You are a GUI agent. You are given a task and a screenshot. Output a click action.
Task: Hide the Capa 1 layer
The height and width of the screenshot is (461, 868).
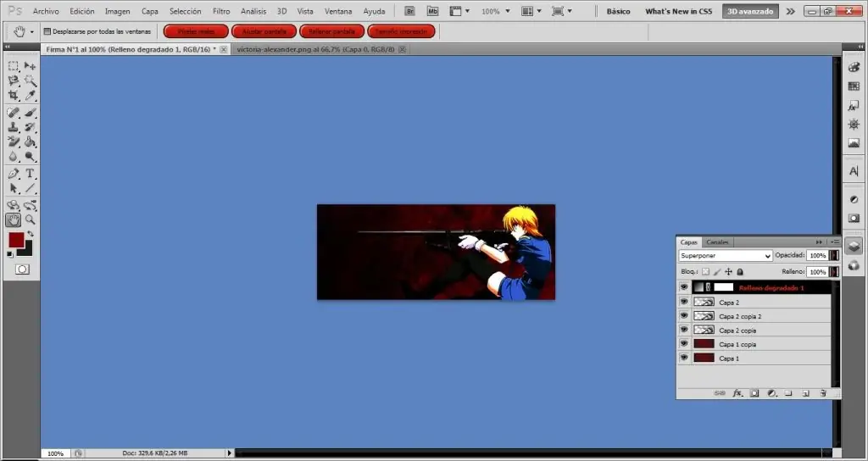pyautogui.click(x=684, y=358)
